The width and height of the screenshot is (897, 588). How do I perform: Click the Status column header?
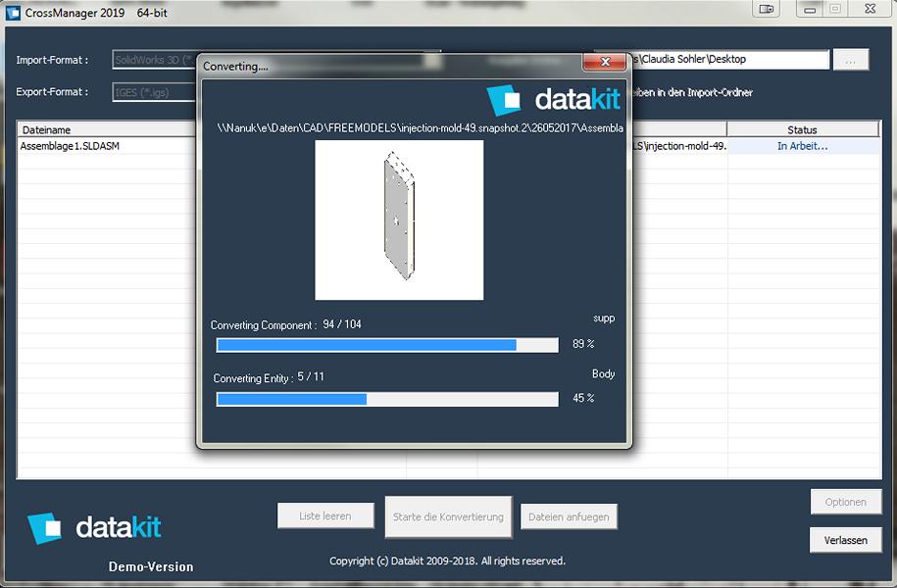(x=802, y=129)
